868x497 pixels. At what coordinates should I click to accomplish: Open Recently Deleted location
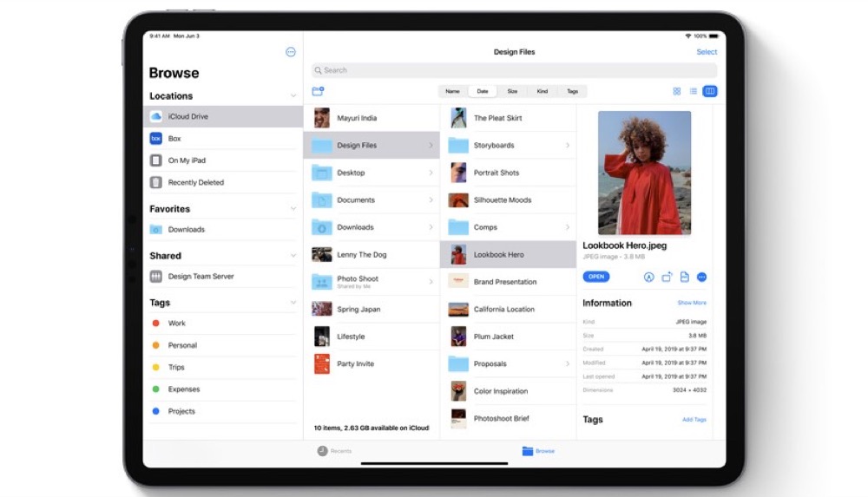223,182
